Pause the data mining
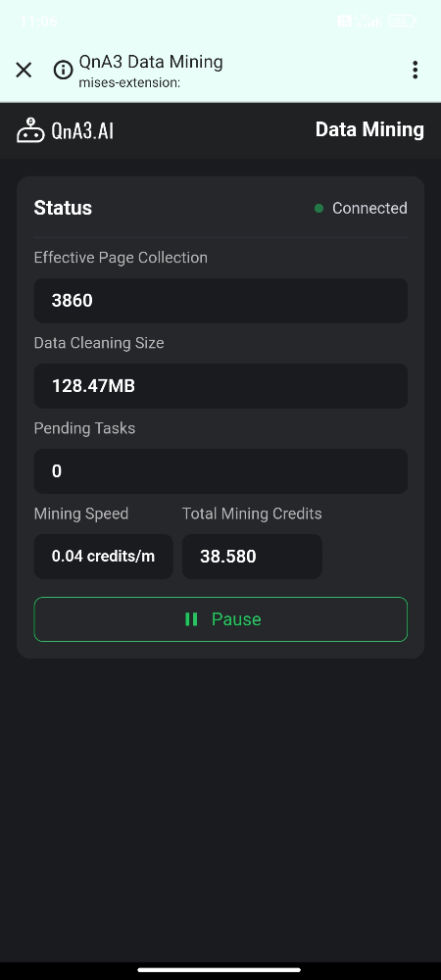Screen dimensions: 441x980 [220, 619]
